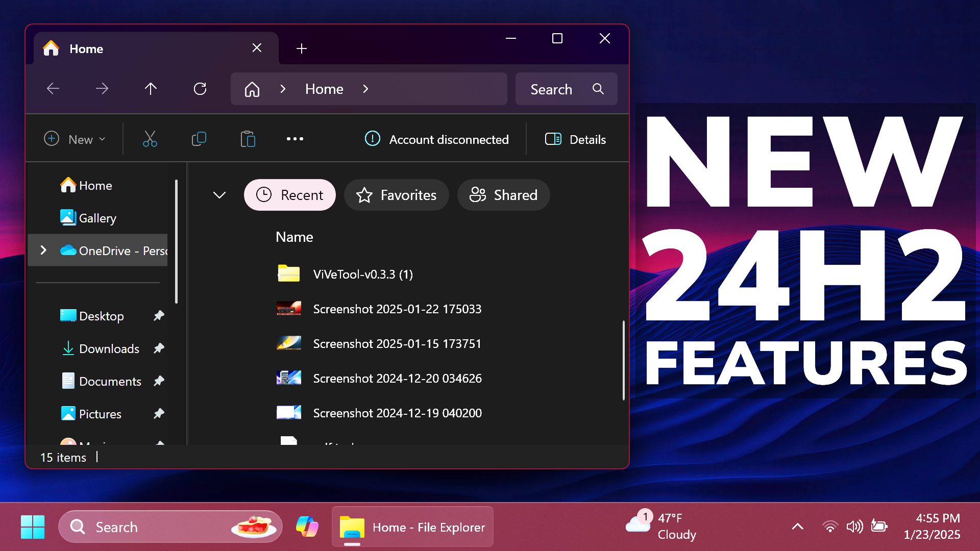Collapse the Recent files section chevron
Screen dimensions: 980x551
[x=219, y=195]
